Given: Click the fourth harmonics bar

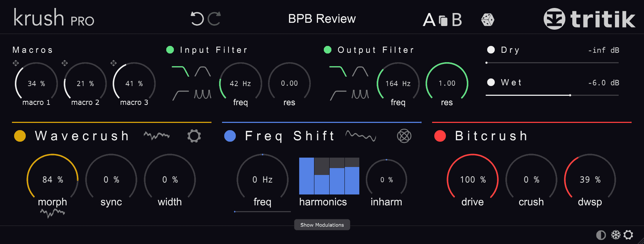Looking at the screenshot, I should 352,176.
